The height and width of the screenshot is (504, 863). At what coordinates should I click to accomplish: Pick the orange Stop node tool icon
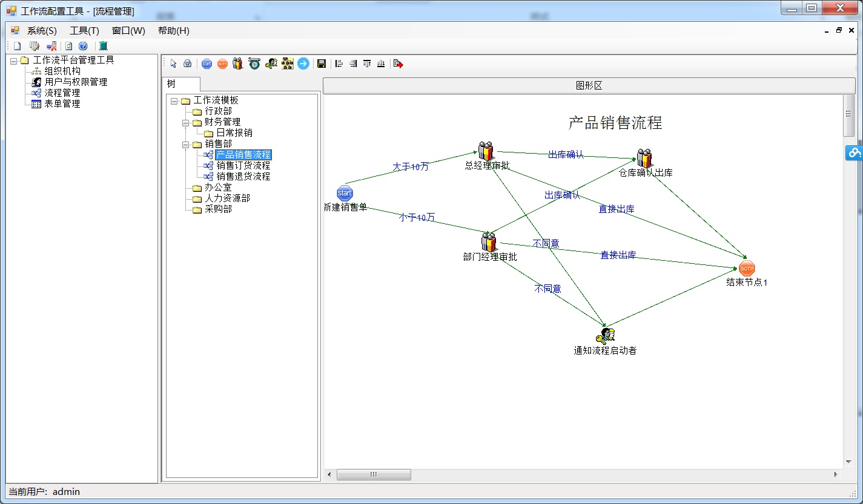tap(222, 64)
